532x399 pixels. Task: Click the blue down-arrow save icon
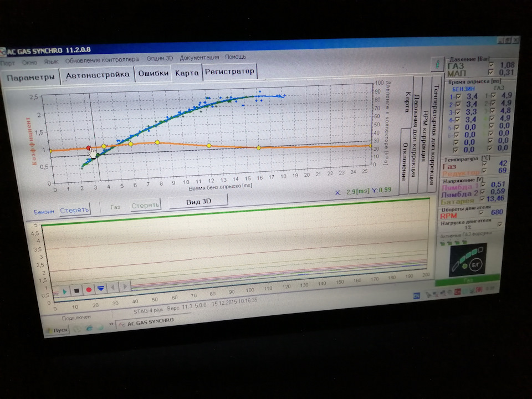[101, 288]
